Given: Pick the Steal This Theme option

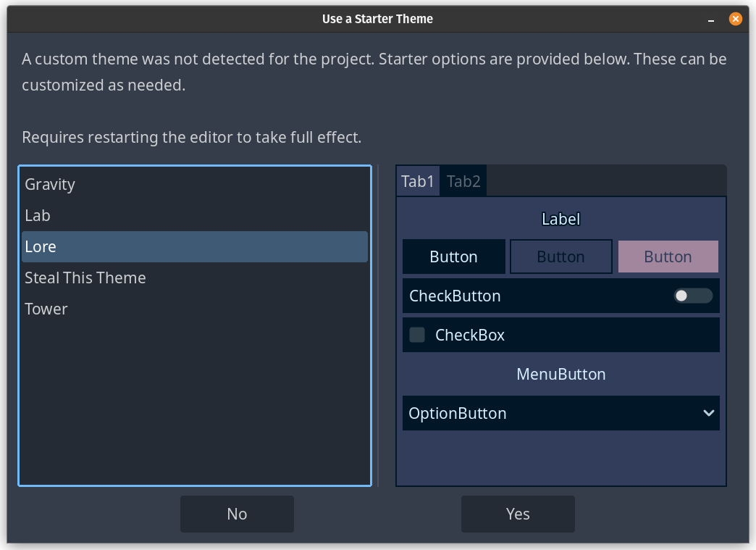Looking at the screenshot, I should coord(85,278).
